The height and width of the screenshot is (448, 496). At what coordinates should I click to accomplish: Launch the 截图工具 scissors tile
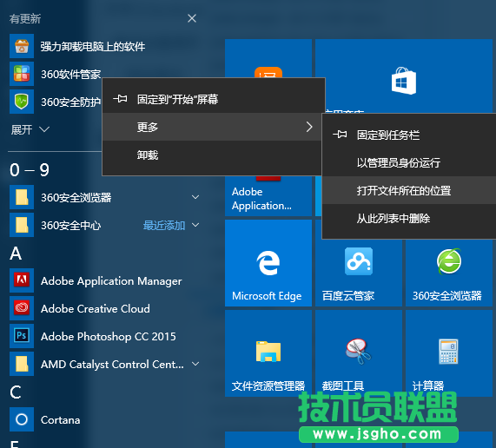tap(359, 353)
